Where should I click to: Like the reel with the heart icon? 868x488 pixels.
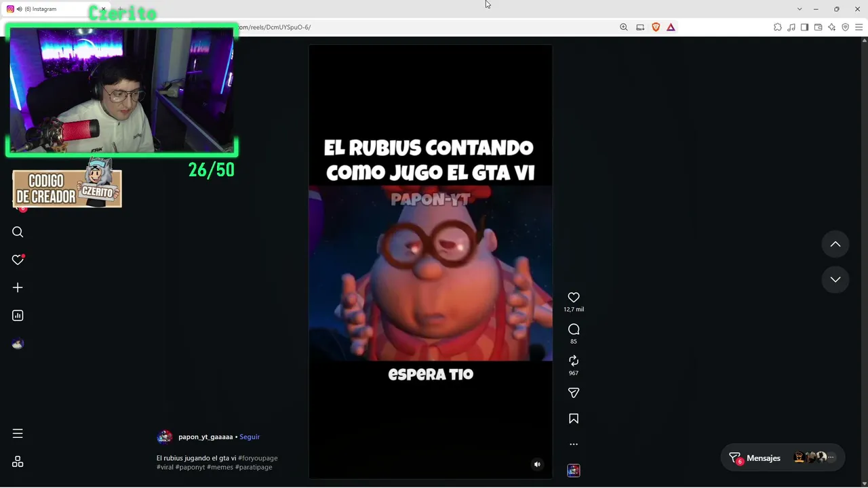click(x=574, y=298)
